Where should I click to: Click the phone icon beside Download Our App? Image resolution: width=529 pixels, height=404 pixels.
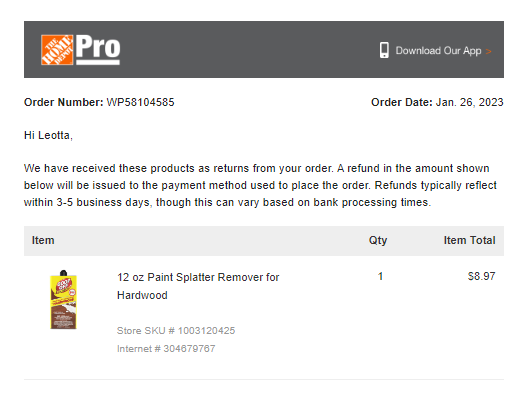(384, 50)
